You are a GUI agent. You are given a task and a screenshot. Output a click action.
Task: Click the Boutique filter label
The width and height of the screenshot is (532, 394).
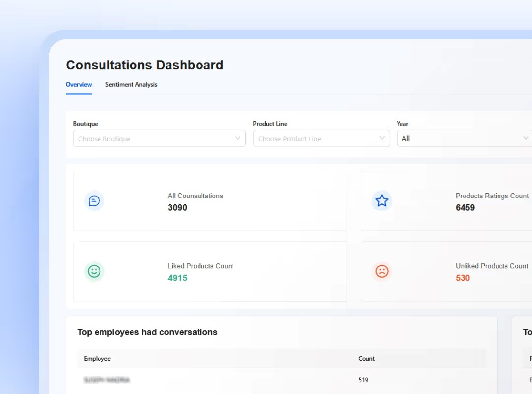86,124
